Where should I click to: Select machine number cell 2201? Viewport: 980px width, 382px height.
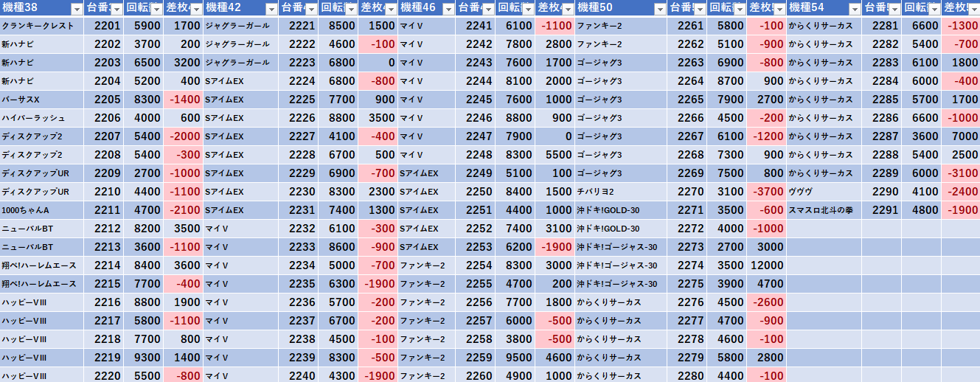tap(104, 26)
